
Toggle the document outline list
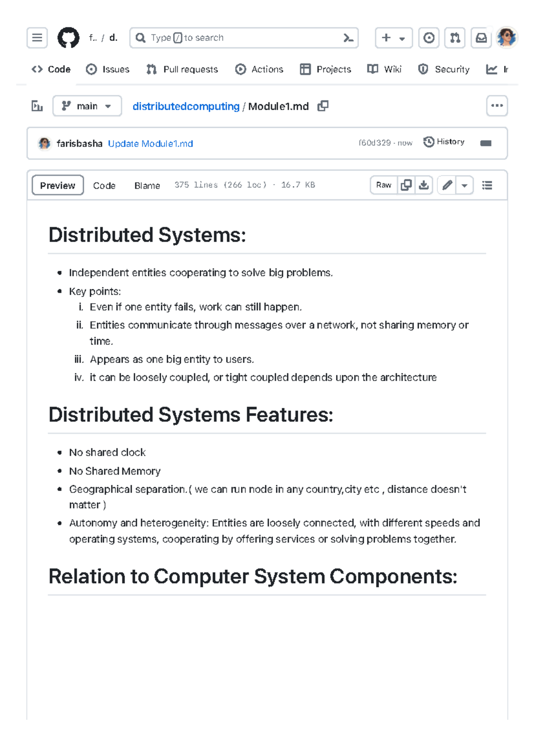coord(487,185)
